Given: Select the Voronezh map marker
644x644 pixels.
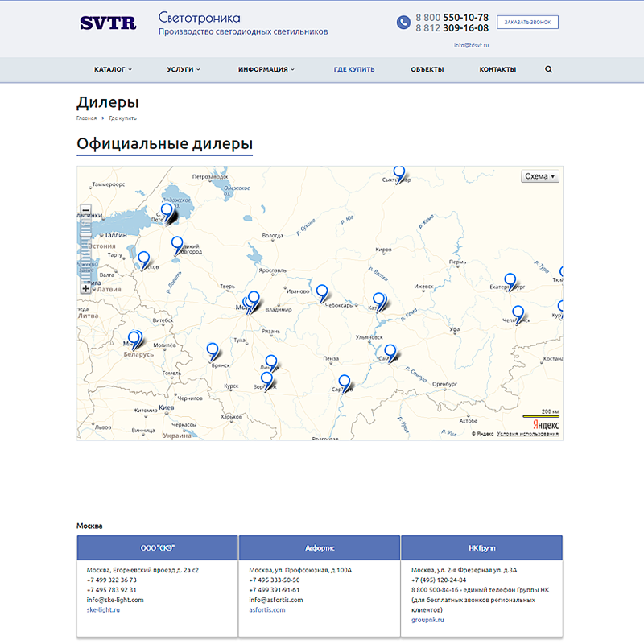Looking at the screenshot, I should click(x=267, y=381).
